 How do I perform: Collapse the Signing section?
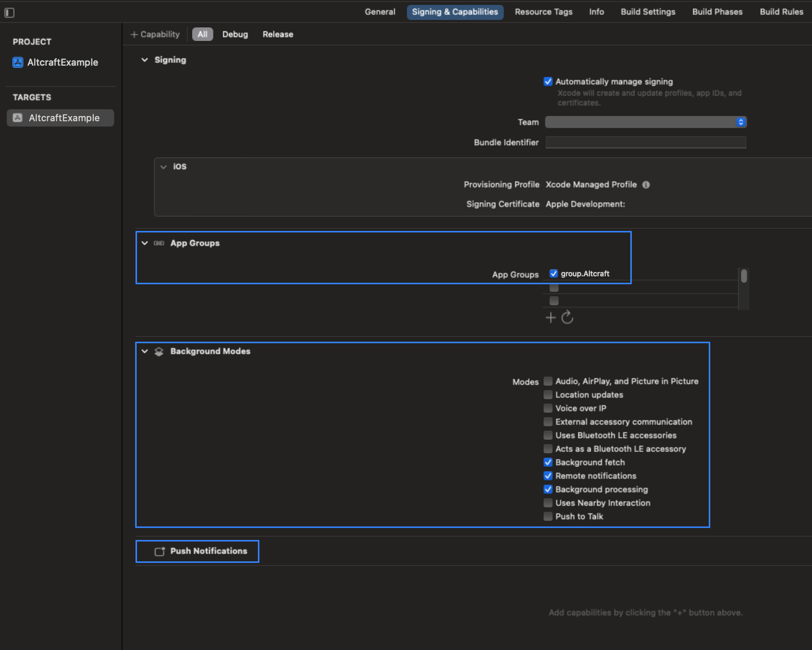(x=145, y=60)
